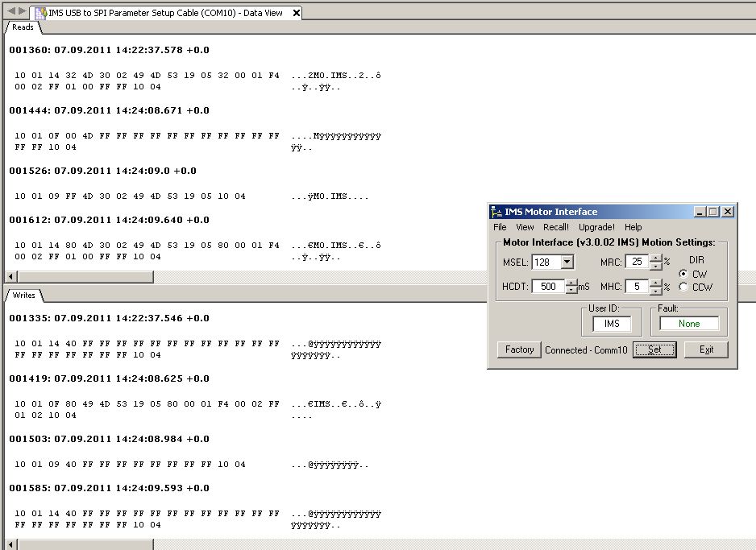Select the CCW direction radio button
756x550 pixels.
pyautogui.click(x=683, y=287)
